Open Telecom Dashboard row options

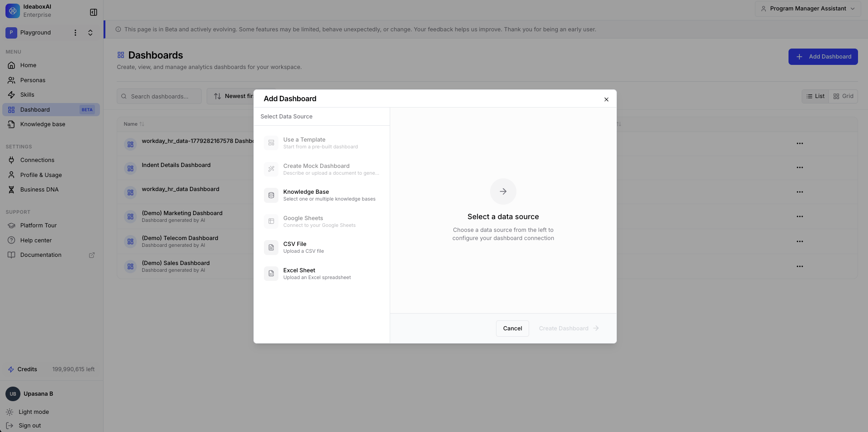(x=800, y=241)
